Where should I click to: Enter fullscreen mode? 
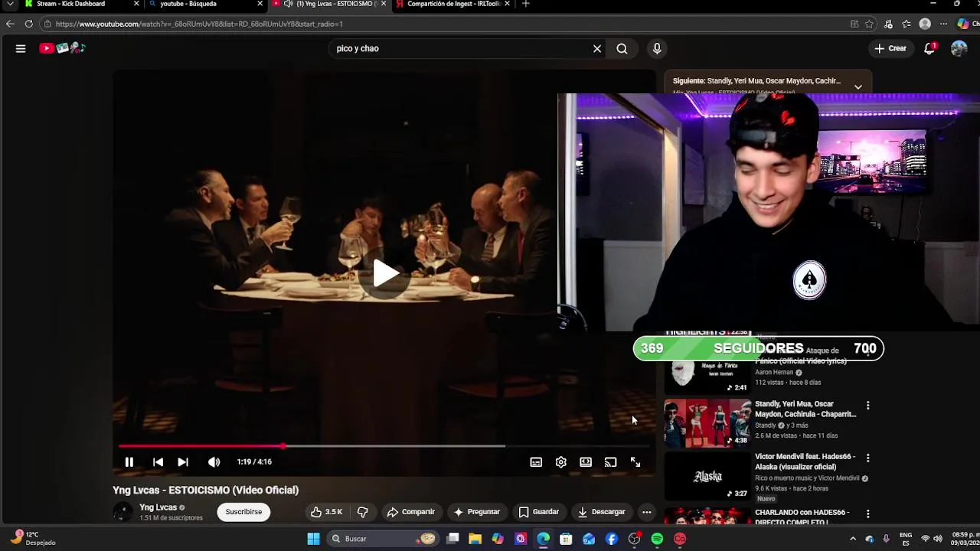(x=635, y=462)
